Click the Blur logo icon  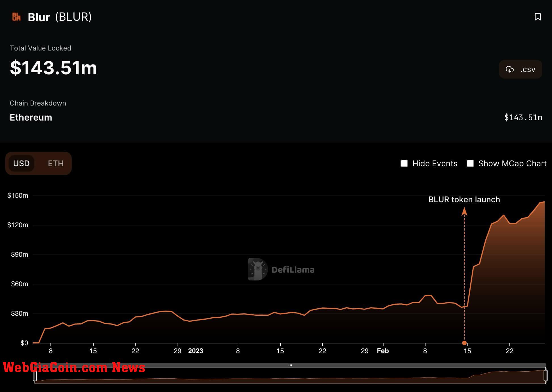point(16,17)
